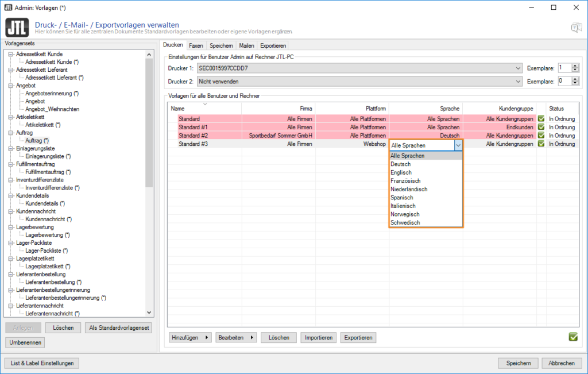Click green status icon in Standard row
This screenshot has height=374, width=588.
click(x=541, y=119)
